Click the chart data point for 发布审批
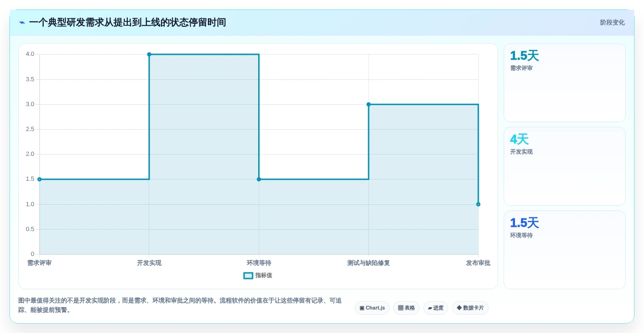 478,204
